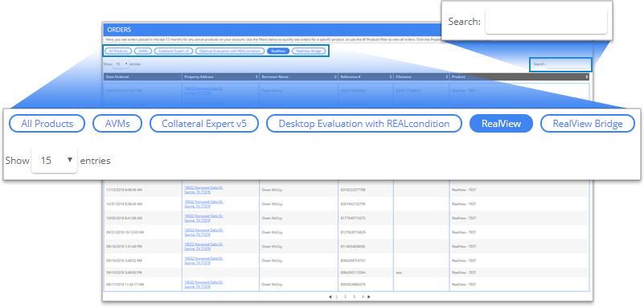Image resolution: width=644 pixels, height=307 pixels.
Task: Go to next page with right arrow
Action: pos(369,297)
